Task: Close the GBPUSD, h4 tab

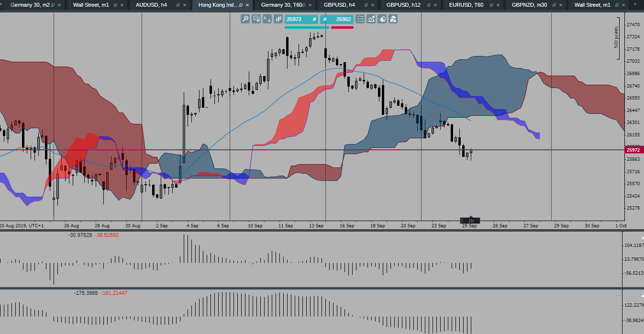Action: point(373,5)
